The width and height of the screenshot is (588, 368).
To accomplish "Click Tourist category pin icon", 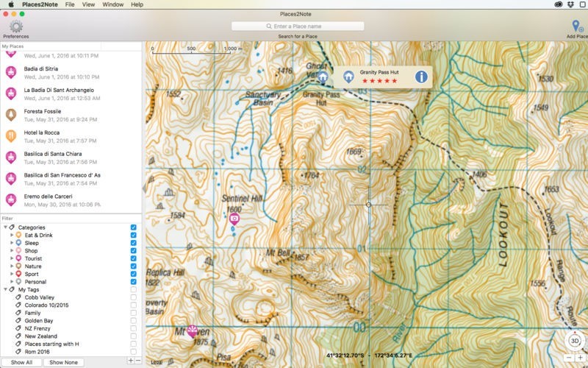I will [18, 258].
